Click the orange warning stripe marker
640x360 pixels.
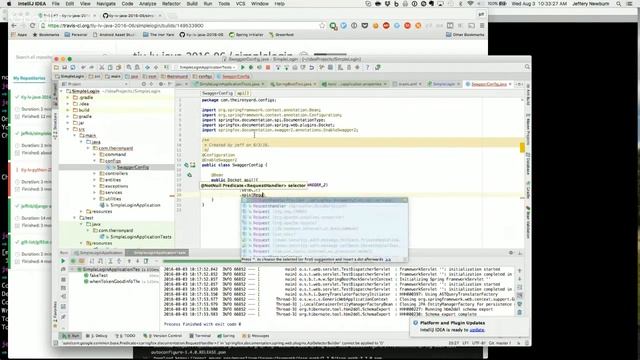click(x=522, y=147)
